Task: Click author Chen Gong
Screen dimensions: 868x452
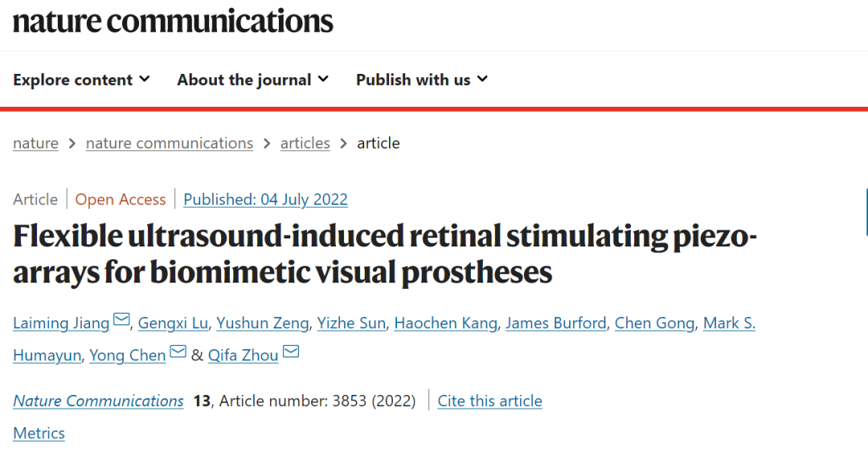Action: point(654,323)
